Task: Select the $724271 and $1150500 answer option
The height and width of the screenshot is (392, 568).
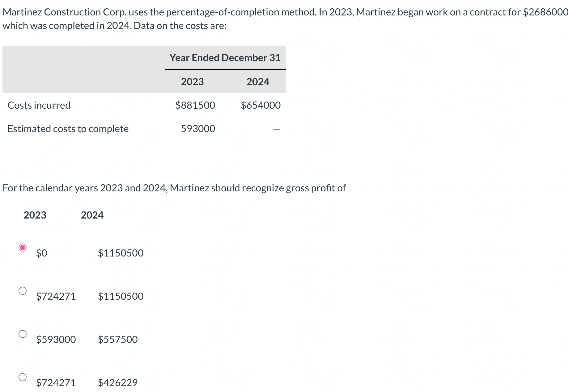Action: coord(22,290)
